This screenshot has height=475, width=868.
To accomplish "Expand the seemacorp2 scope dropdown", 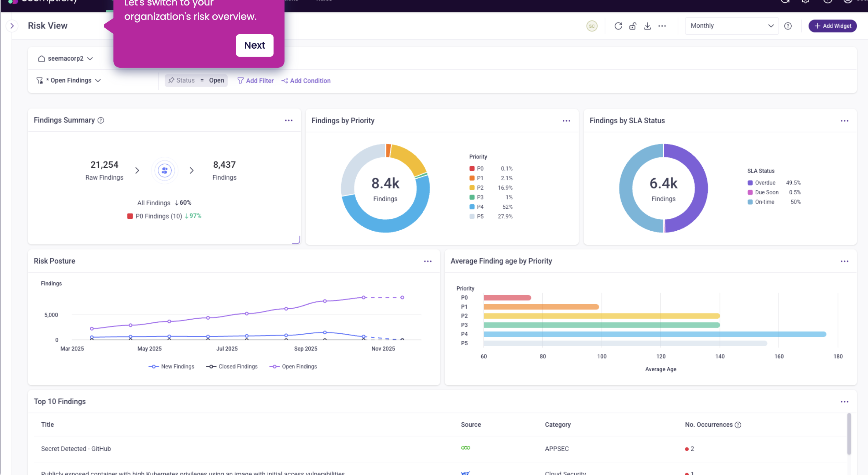I will pos(65,59).
